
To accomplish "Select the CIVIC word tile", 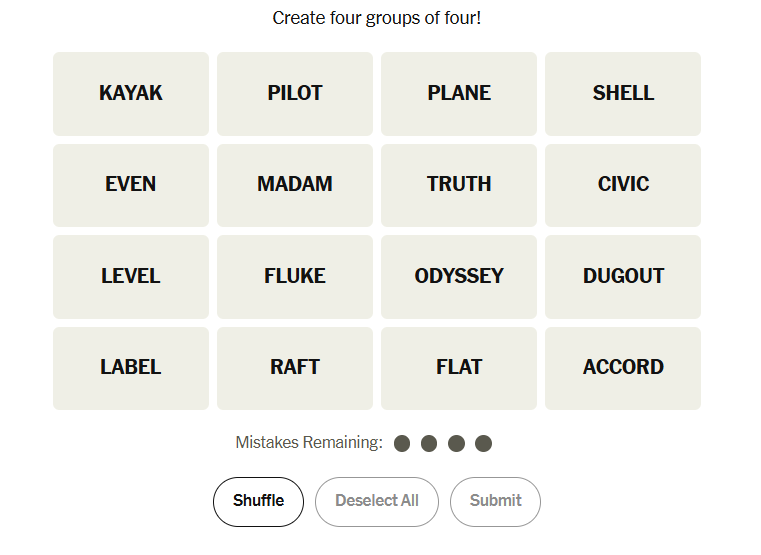I will 623,185.
